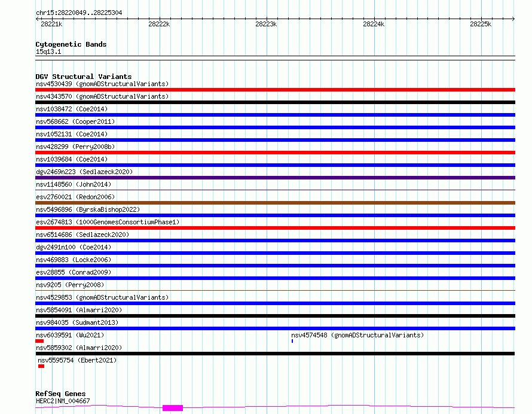Click the 28223k ruler label
The height and width of the screenshot is (414, 532).
click(x=266, y=24)
